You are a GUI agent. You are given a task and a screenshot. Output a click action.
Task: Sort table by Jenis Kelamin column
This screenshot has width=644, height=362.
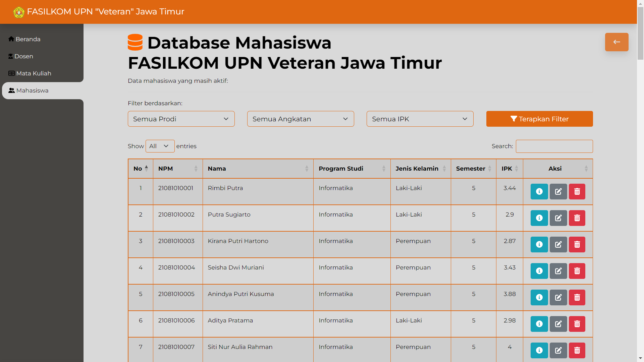pyautogui.click(x=421, y=169)
